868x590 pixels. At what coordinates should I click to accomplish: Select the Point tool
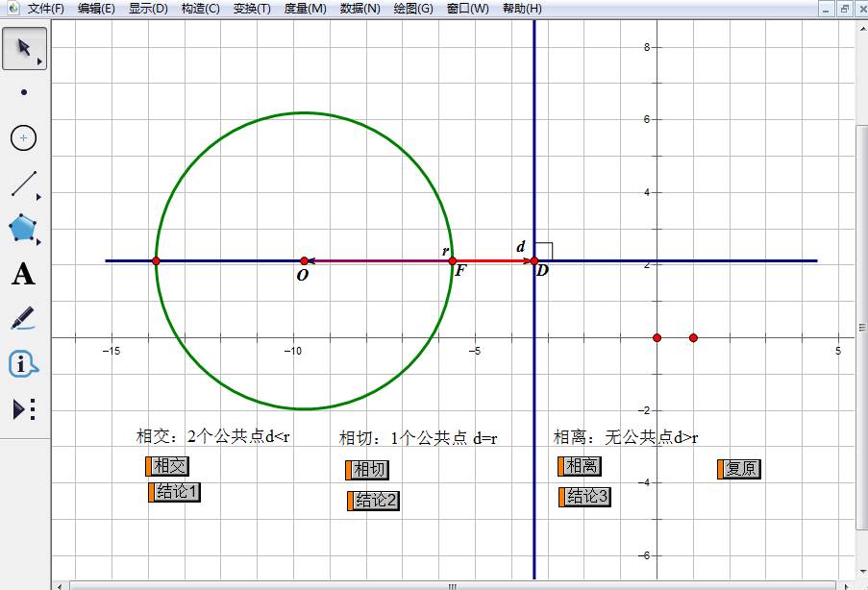click(24, 92)
